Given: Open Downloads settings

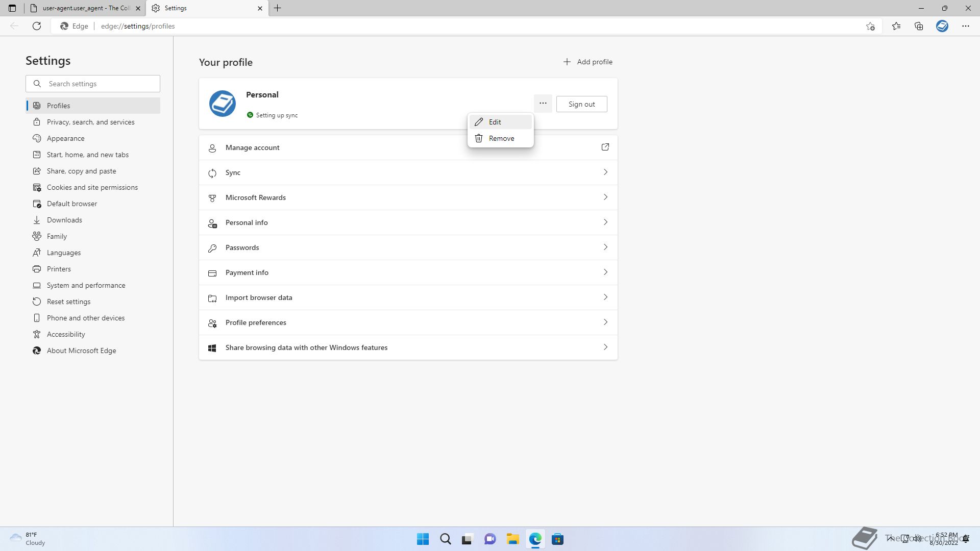Looking at the screenshot, I should [93, 220].
